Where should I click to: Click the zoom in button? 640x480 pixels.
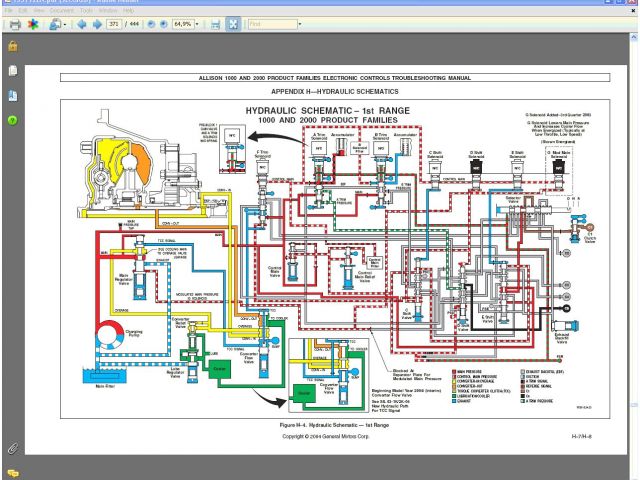tap(164, 23)
